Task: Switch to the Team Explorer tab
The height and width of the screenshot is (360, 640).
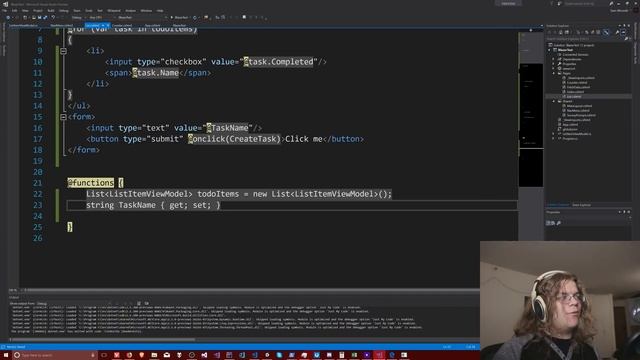Action: pos(581,205)
